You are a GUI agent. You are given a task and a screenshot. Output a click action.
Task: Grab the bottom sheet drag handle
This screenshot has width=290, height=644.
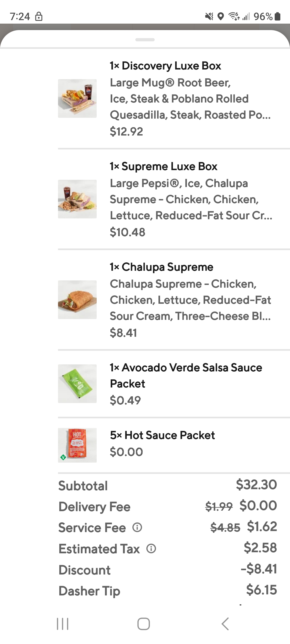click(145, 40)
